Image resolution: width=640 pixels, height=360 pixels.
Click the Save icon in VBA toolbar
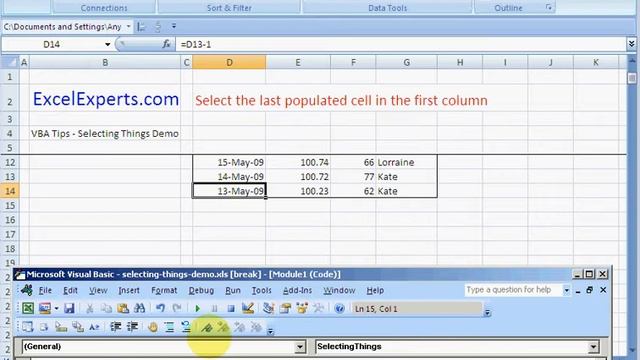69,308
